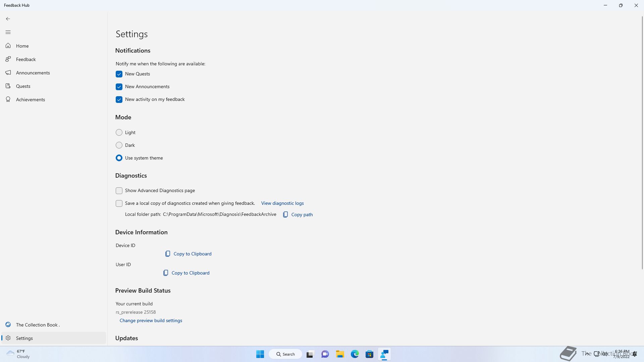Click the User ID copy icon
The image size is (644, 362).
(166, 273)
